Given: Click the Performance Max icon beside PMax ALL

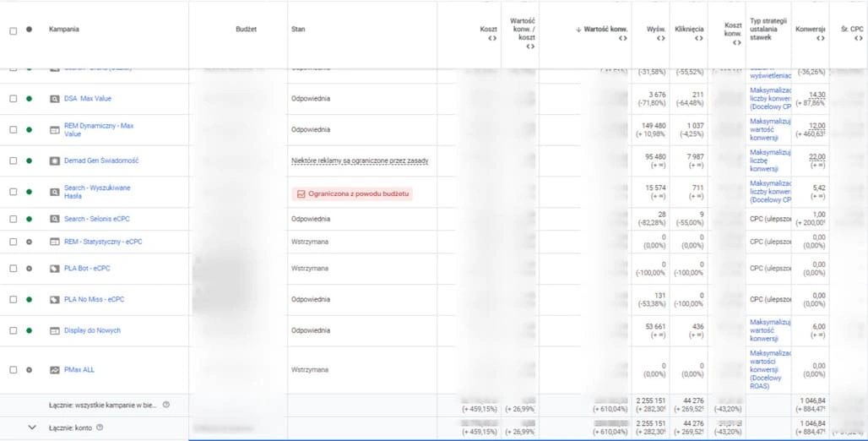Looking at the screenshot, I should point(55,370).
